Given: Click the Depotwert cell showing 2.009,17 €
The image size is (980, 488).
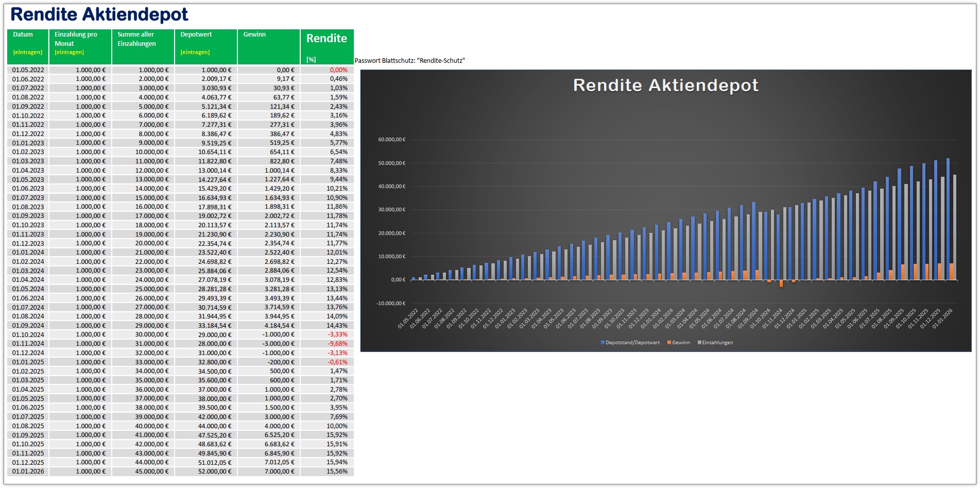Looking at the screenshot, I should (x=206, y=79).
